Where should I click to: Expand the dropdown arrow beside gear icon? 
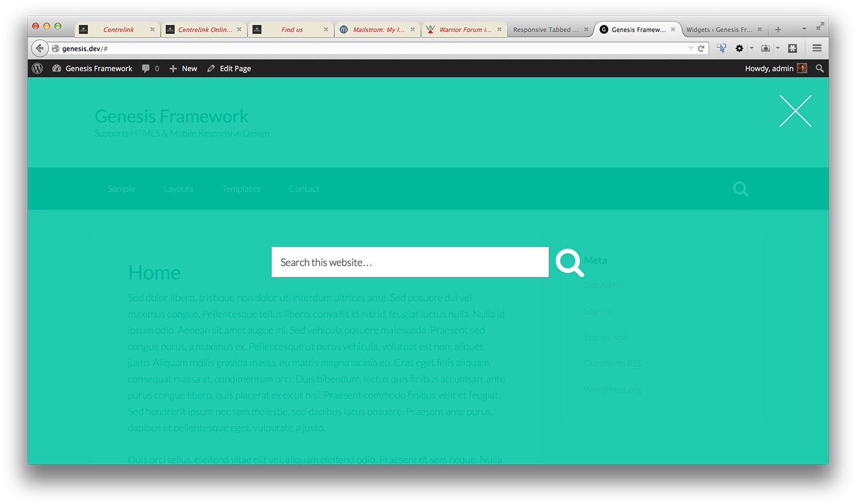click(x=751, y=48)
